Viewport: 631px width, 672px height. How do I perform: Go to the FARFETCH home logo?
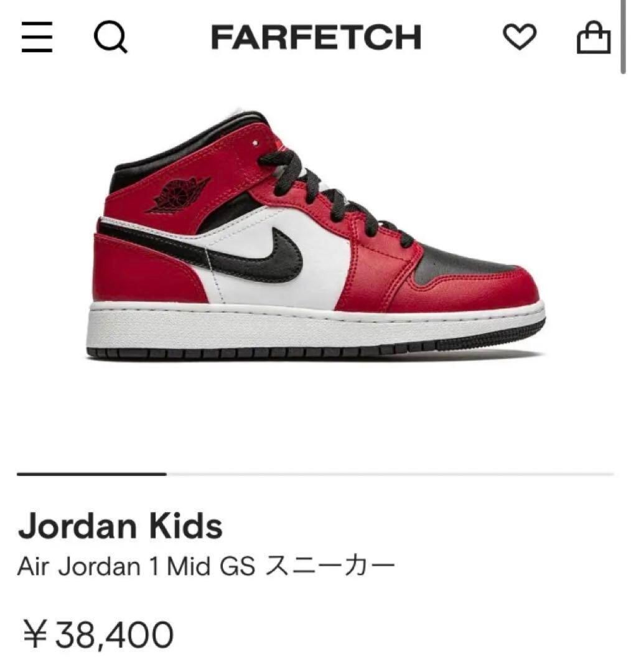tap(316, 38)
